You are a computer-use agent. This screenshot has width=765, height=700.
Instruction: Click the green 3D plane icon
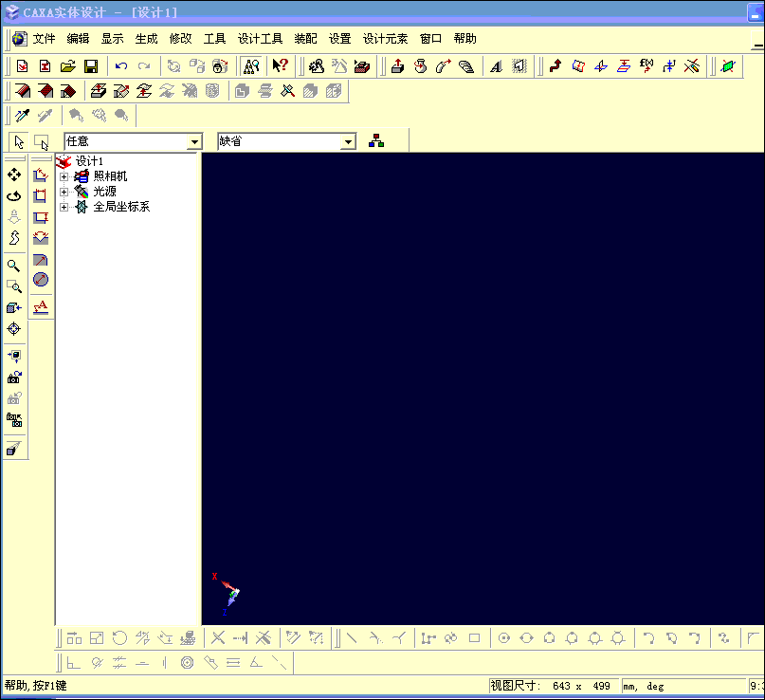(x=728, y=65)
